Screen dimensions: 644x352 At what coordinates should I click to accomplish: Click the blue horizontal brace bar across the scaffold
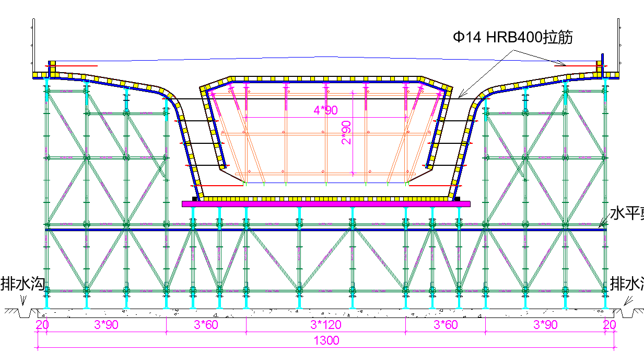(326, 229)
